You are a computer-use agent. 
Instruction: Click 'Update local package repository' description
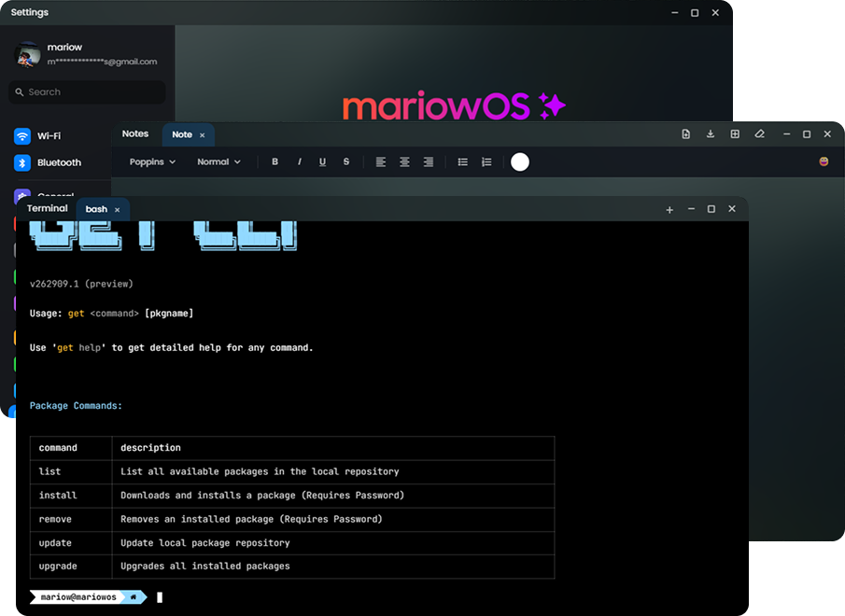205,543
